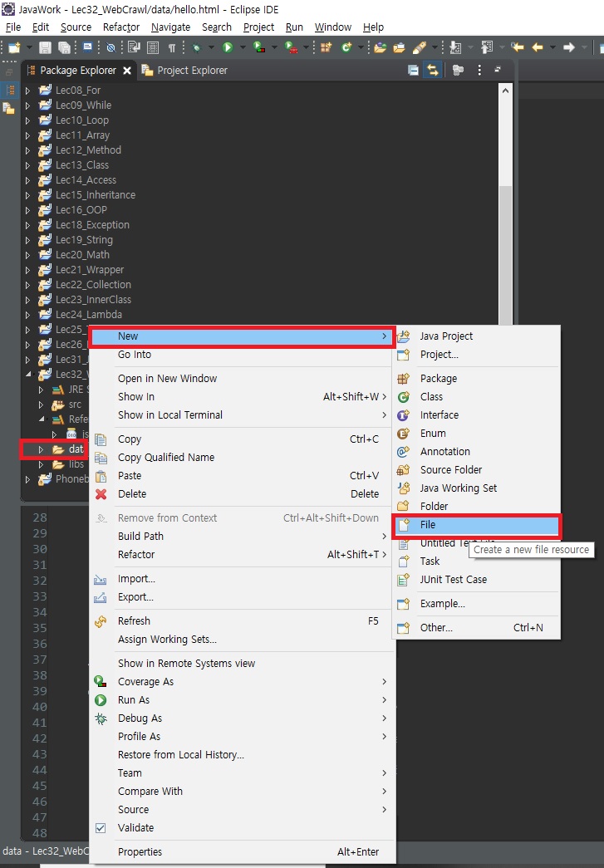Click the New wizard toolbar icon
Screen dimensions: 604x868
tap(14, 47)
